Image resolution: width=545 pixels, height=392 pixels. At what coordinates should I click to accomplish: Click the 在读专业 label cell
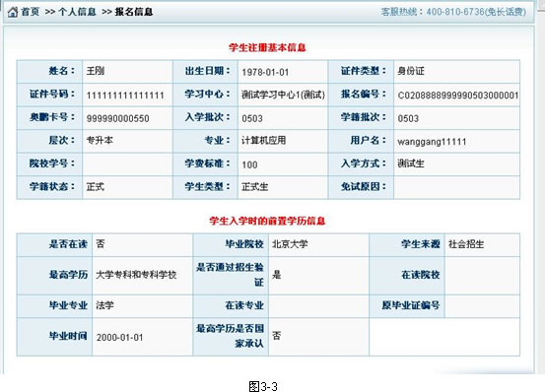[x=231, y=306]
